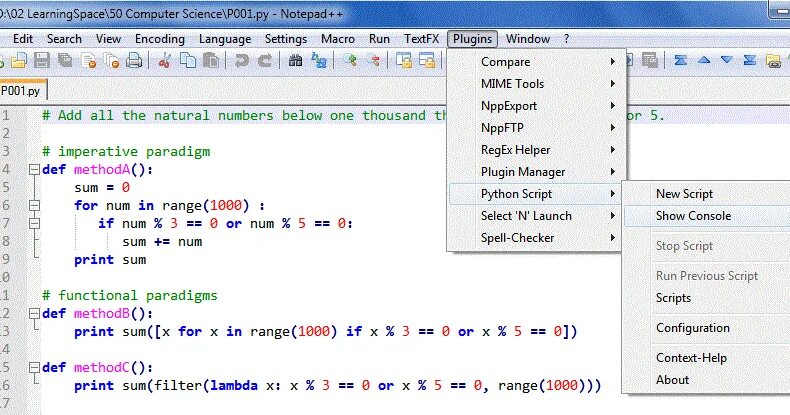Image resolution: width=790 pixels, height=415 pixels.
Task: Open the Macro menu
Action: [x=338, y=39]
